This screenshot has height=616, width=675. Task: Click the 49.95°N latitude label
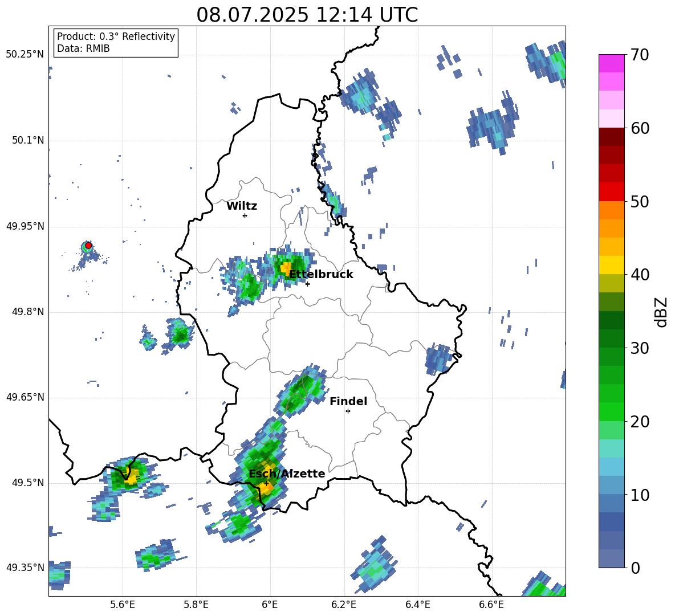pyautogui.click(x=25, y=226)
